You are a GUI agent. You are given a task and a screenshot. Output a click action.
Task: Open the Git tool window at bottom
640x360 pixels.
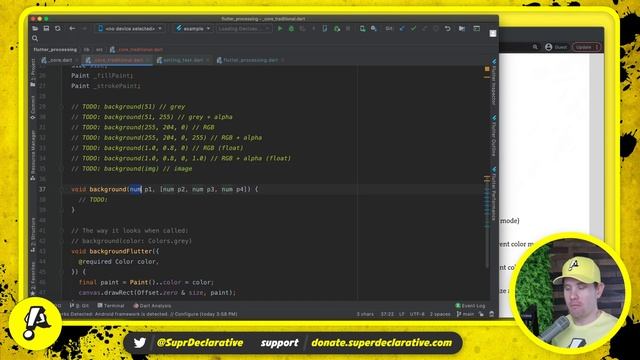pyautogui.click(x=80, y=306)
